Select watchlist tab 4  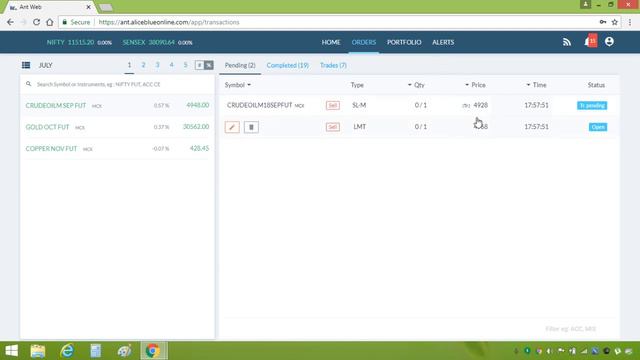pyautogui.click(x=171, y=65)
